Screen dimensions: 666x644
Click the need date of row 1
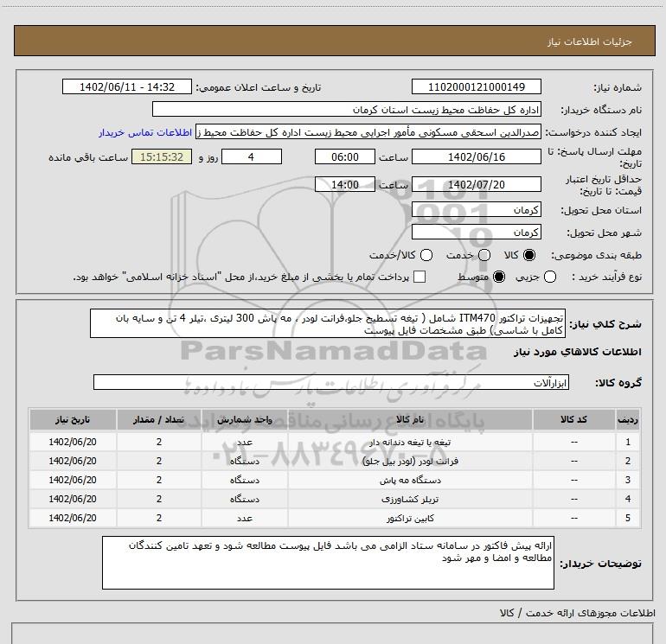click(x=73, y=442)
